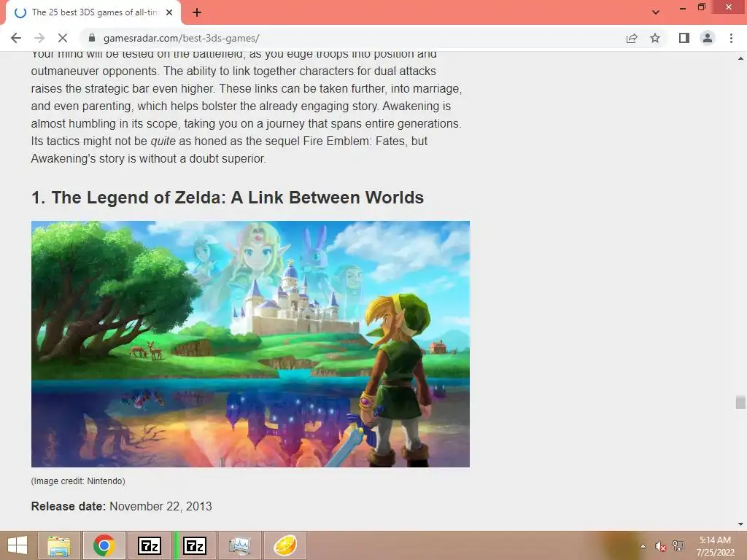
Task: Open the Zelda Link Between Worlds image
Action: click(251, 344)
